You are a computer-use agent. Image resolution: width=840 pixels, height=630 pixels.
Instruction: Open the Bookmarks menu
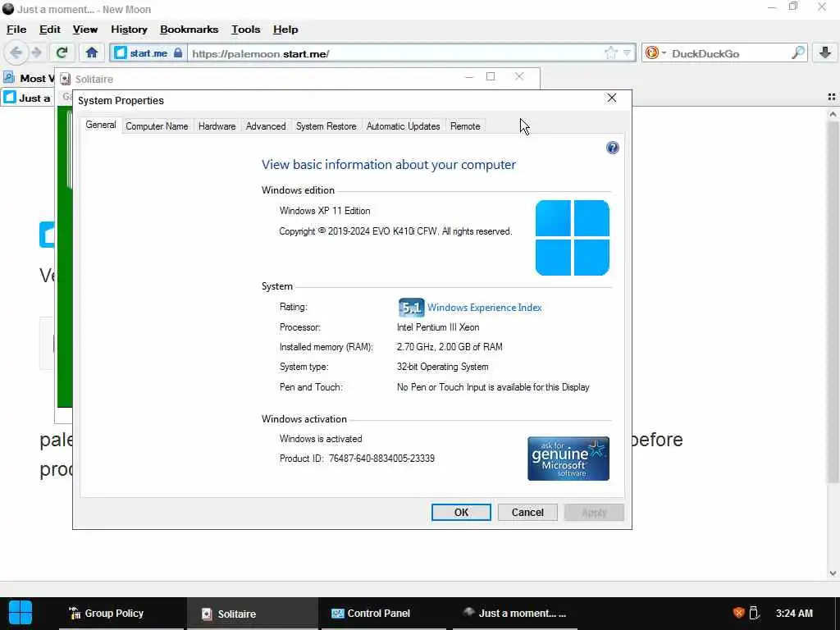[x=189, y=30]
